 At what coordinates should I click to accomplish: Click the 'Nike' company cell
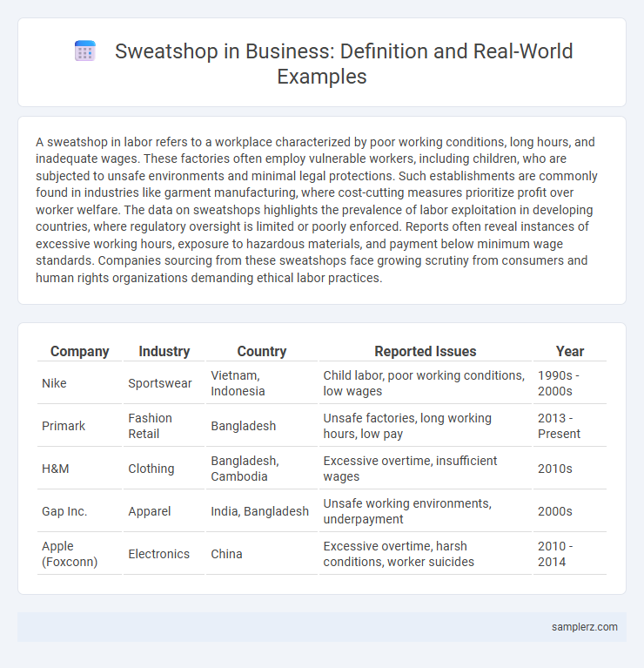pyautogui.click(x=79, y=383)
